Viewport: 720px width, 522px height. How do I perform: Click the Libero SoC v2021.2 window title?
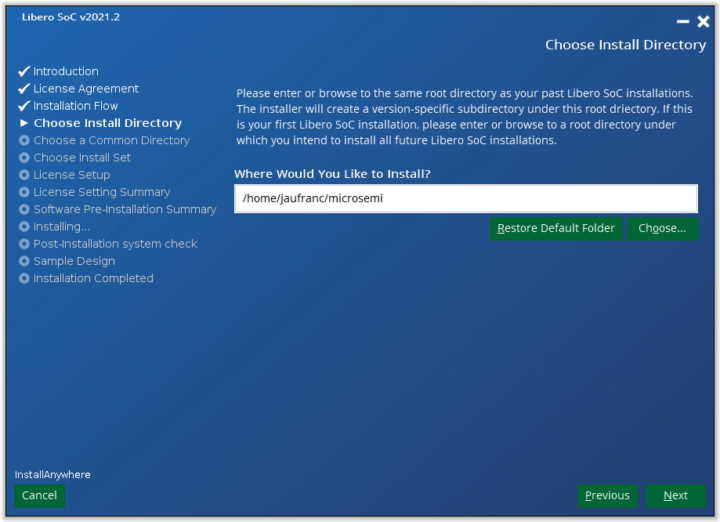tap(70, 17)
